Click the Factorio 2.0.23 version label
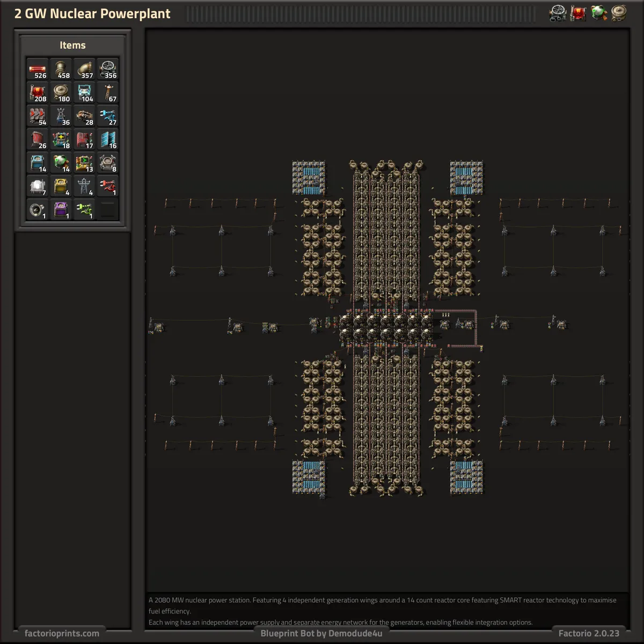 pyautogui.click(x=589, y=633)
